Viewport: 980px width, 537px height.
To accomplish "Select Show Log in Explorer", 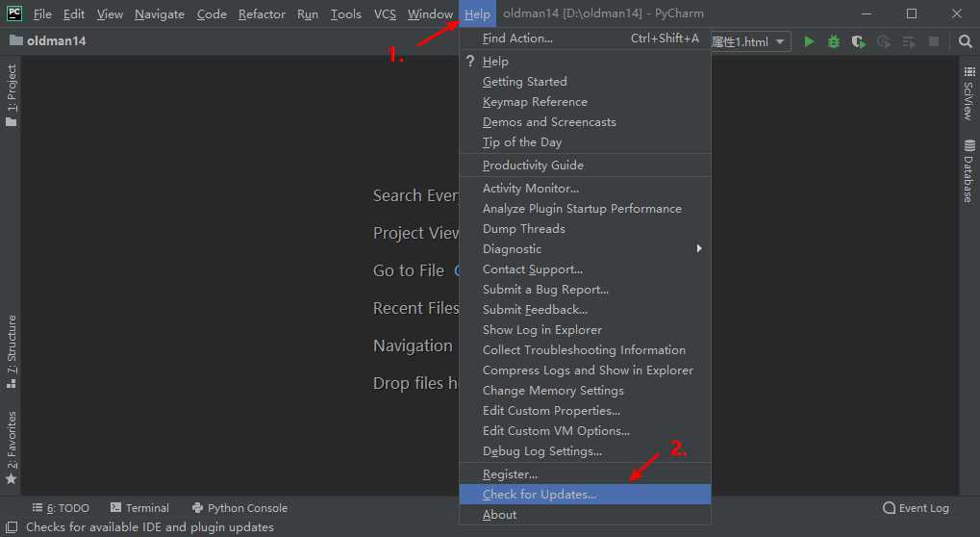I will [585, 329].
